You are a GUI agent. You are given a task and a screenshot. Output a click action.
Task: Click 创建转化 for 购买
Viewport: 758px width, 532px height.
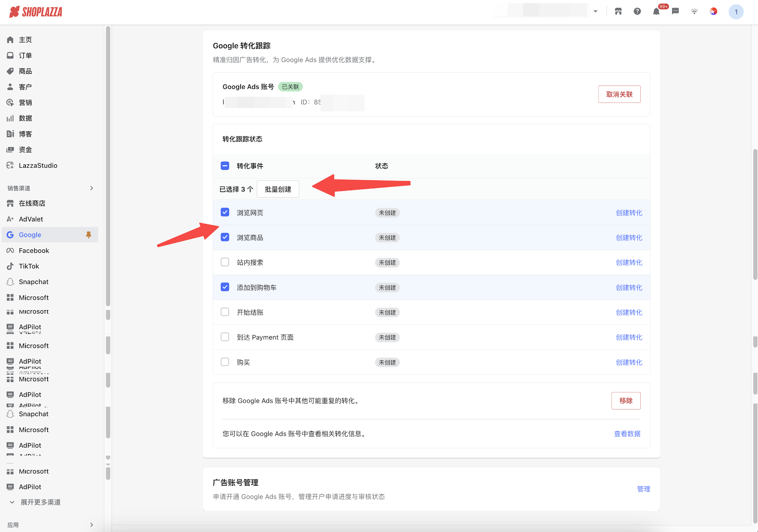[629, 362]
